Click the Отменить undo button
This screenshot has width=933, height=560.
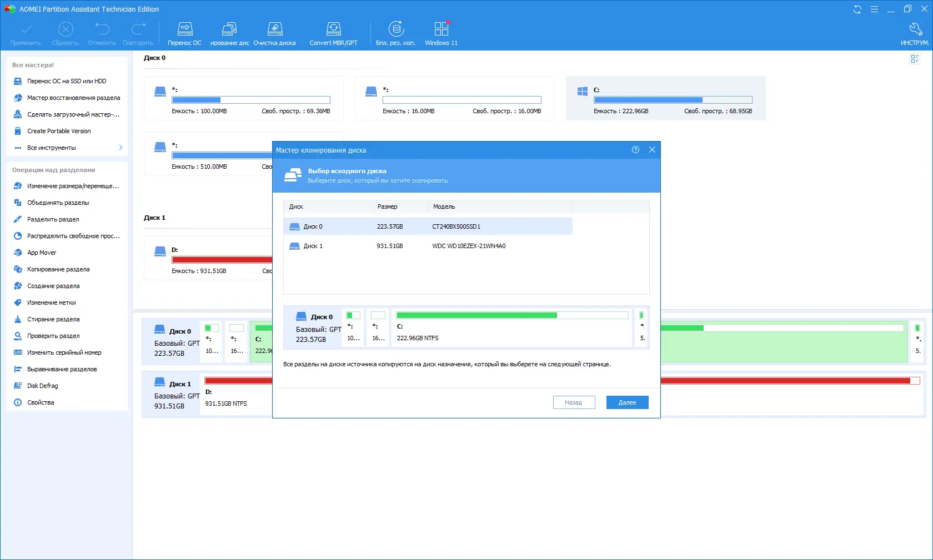point(102,34)
